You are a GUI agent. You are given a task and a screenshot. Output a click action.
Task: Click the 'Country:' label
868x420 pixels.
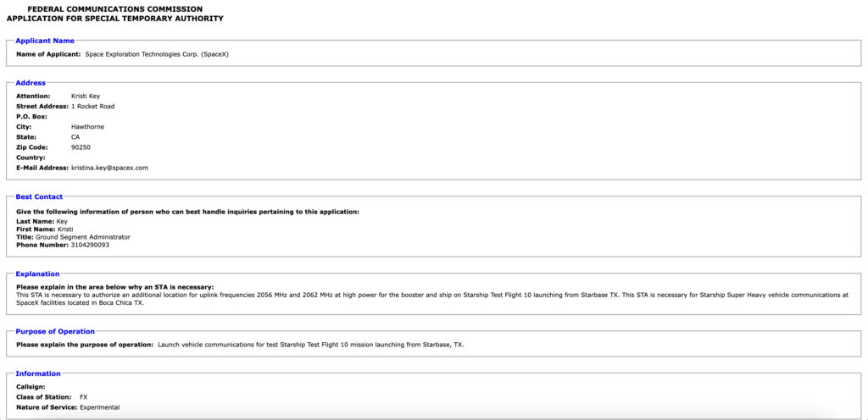31,157
